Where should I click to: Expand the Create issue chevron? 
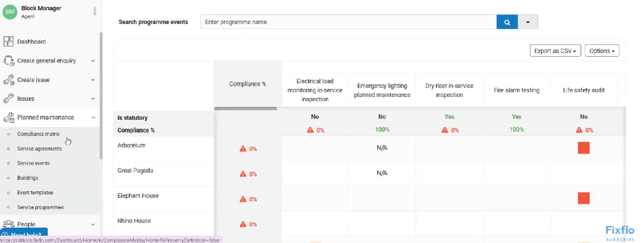pos(93,80)
